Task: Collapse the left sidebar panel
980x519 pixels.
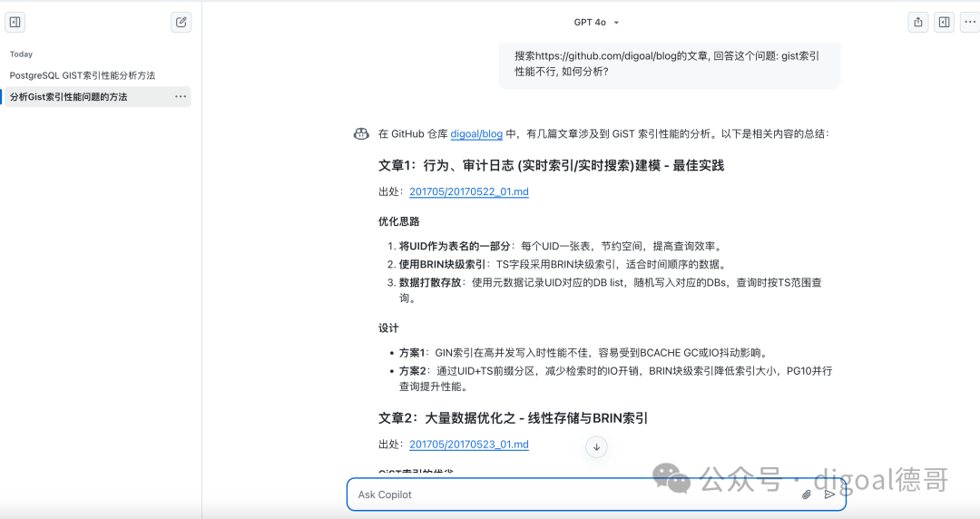Action: tap(15, 23)
